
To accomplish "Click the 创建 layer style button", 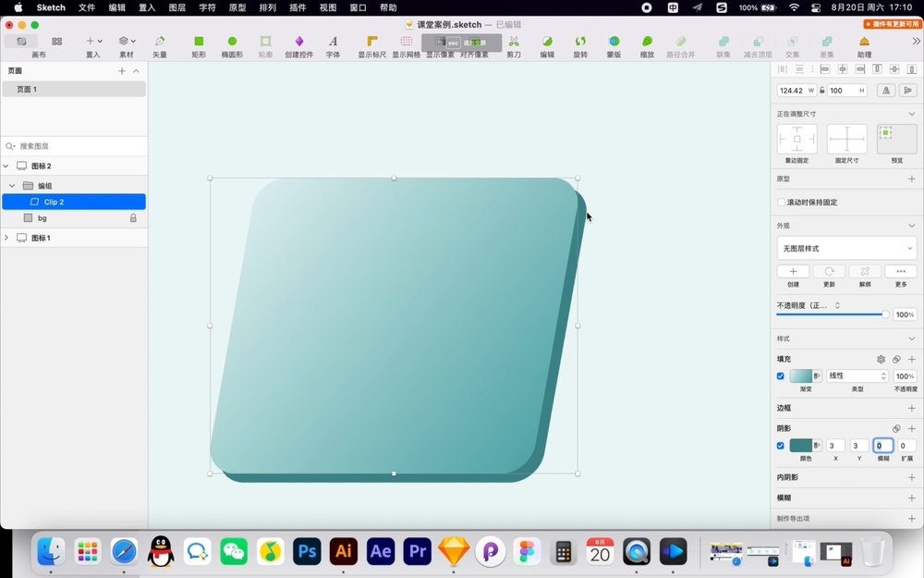I will (793, 271).
